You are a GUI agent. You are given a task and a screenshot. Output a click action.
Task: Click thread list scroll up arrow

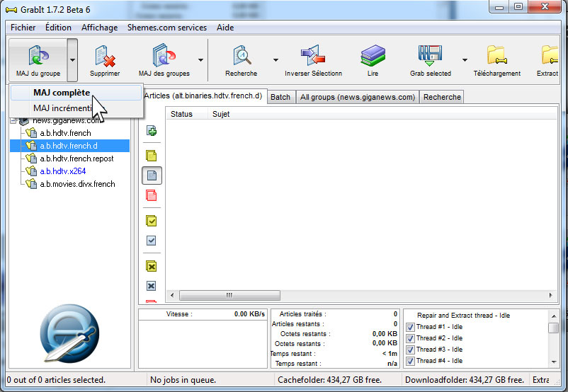(x=554, y=316)
